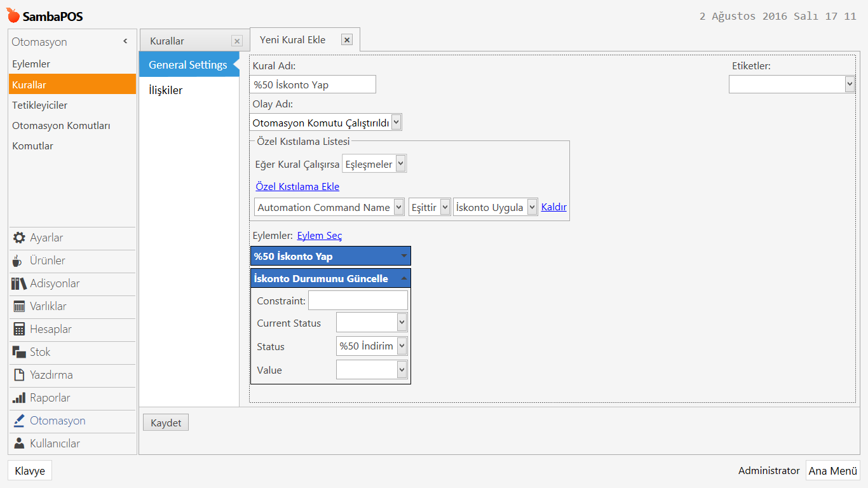The width and height of the screenshot is (868, 488).
Task: Click the Yazdırma document icon
Action: 19,375
